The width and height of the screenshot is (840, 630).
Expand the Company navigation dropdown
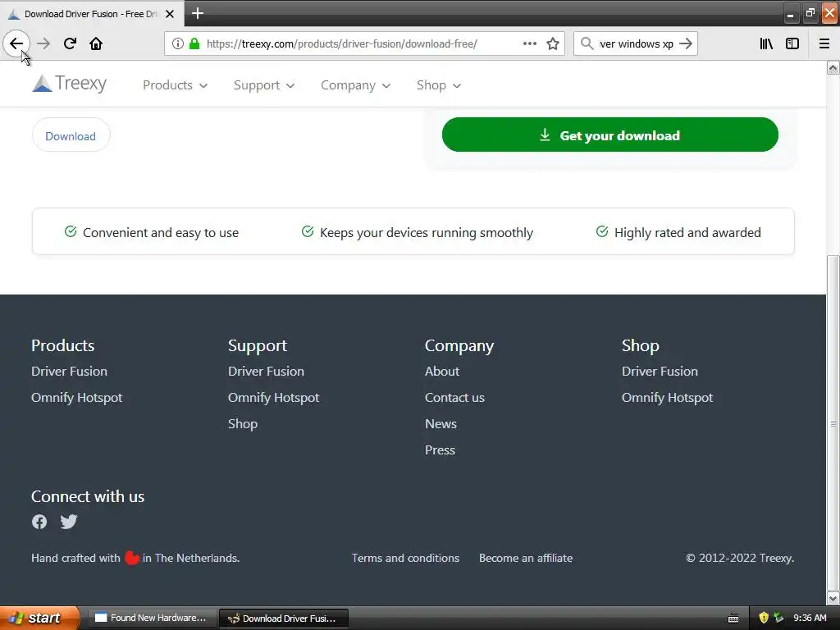tap(356, 85)
